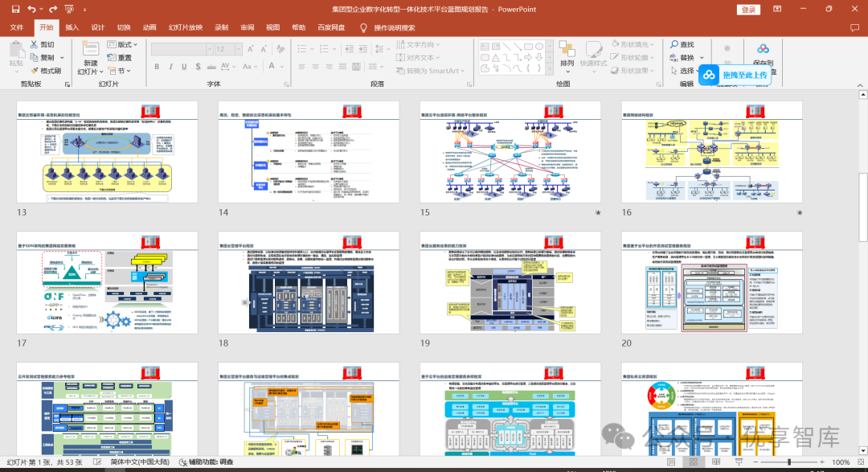Expand the Layout dropdown

(x=122, y=44)
